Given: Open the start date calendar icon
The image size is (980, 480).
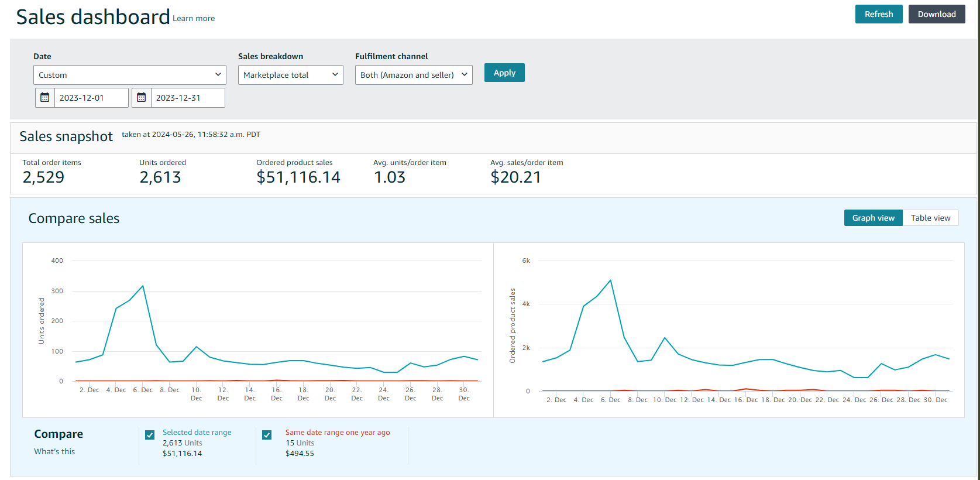Looking at the screenshot, I should tap(45, 98).
